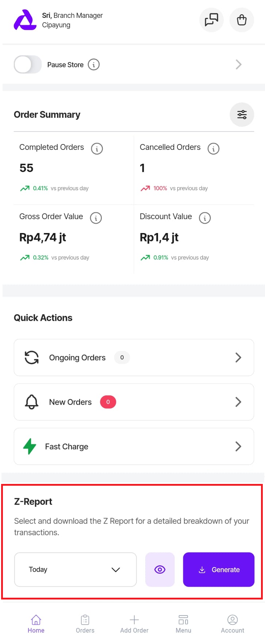Image resolution: width=265 pixels, height=644 pixels.
Task: Open Fast Charge quick action
Action: pyautogui.click(x=134, y=446)
